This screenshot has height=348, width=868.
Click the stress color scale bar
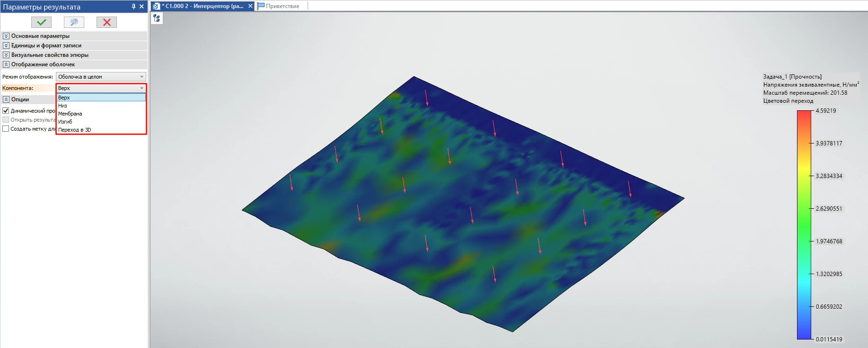pyautogui.click(x=804, y=225)
